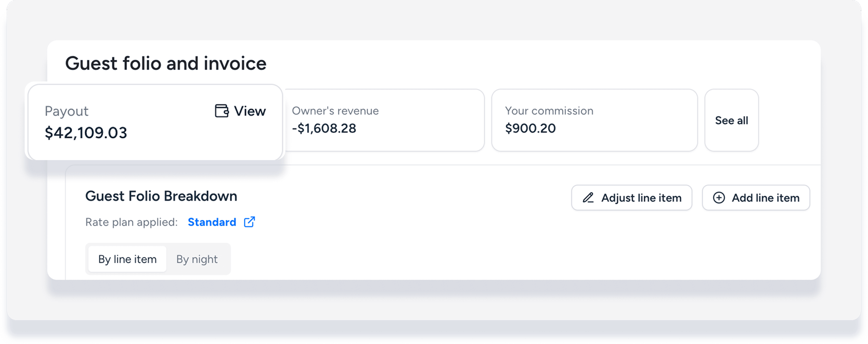Click the Payout label in the highlighted card
The image size is (868, 344).
[67, 111]
